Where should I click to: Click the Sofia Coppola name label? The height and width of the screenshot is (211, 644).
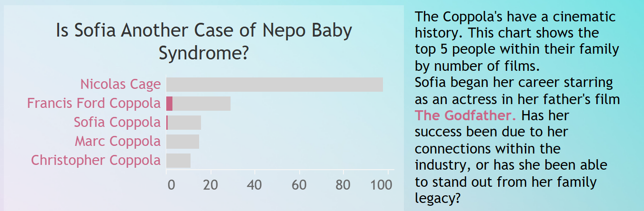point(117,122)
